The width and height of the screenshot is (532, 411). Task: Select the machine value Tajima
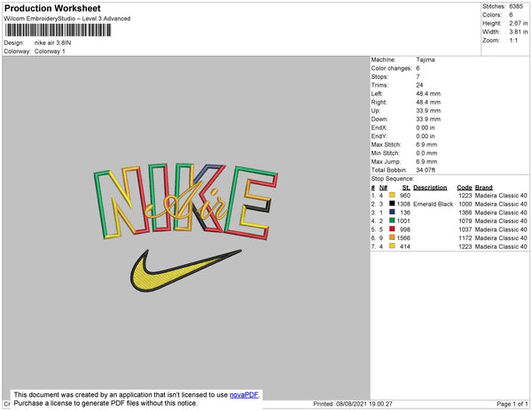click(426, 59)
